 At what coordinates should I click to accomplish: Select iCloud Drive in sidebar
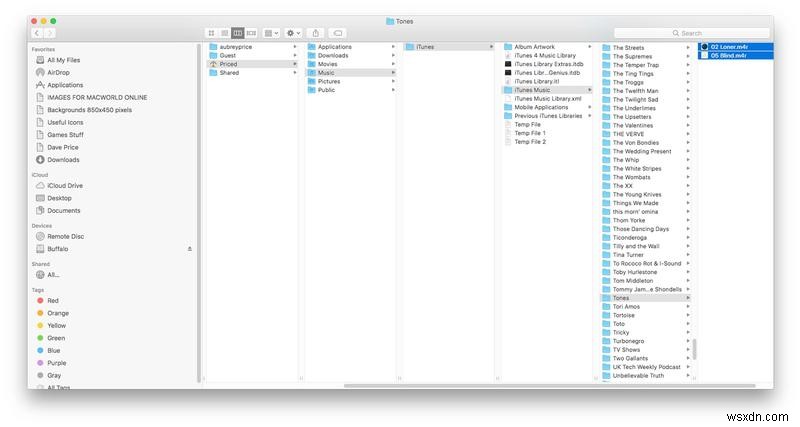coord(65,185)
